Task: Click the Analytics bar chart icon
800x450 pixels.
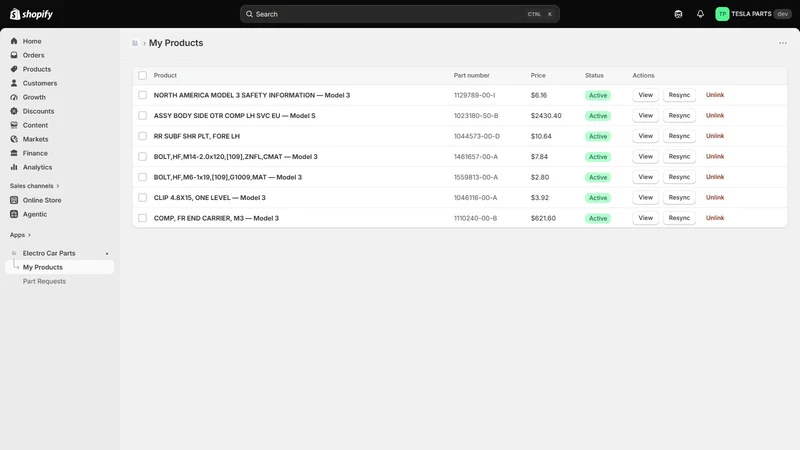Action: coord(14,167)
